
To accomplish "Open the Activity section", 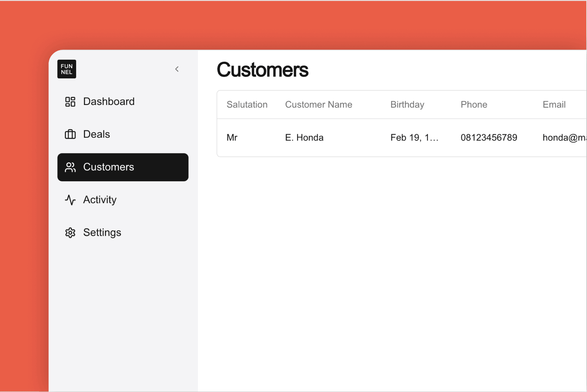I will 100,200.
